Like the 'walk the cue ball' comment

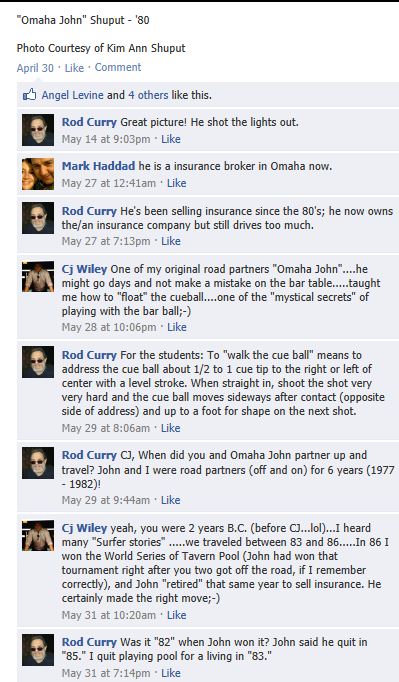coord(171,428)
